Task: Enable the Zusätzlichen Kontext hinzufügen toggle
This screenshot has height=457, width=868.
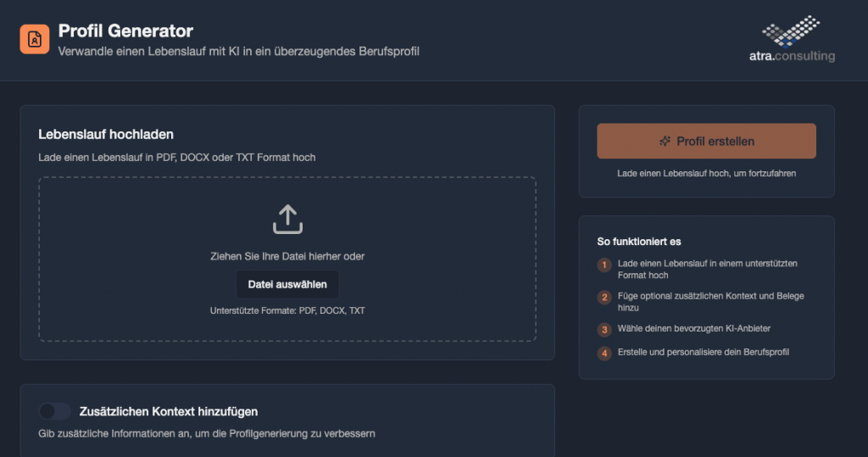Action: coord(55,411)
